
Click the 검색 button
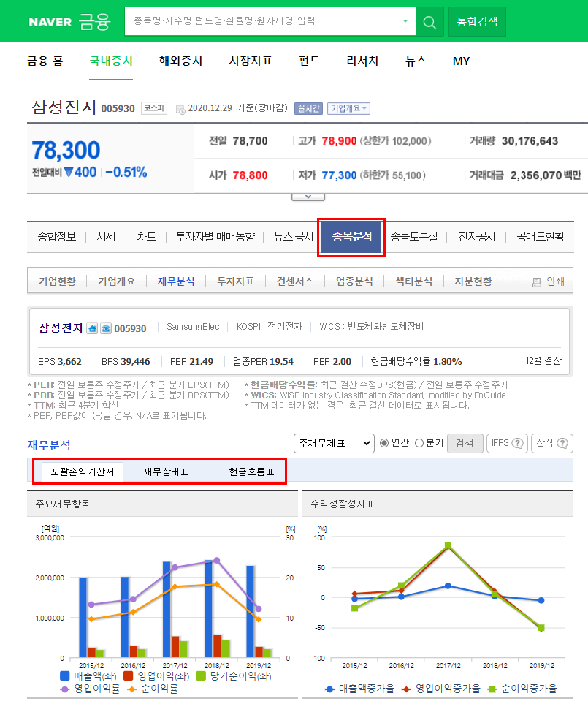point(465,443)
